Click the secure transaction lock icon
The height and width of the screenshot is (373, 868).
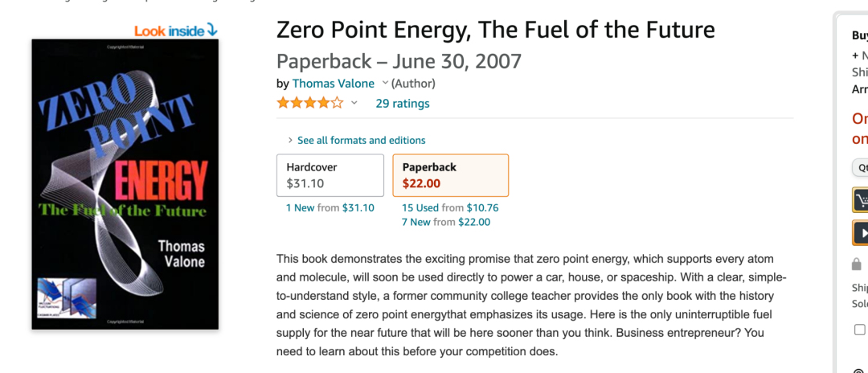pos(857,264)
